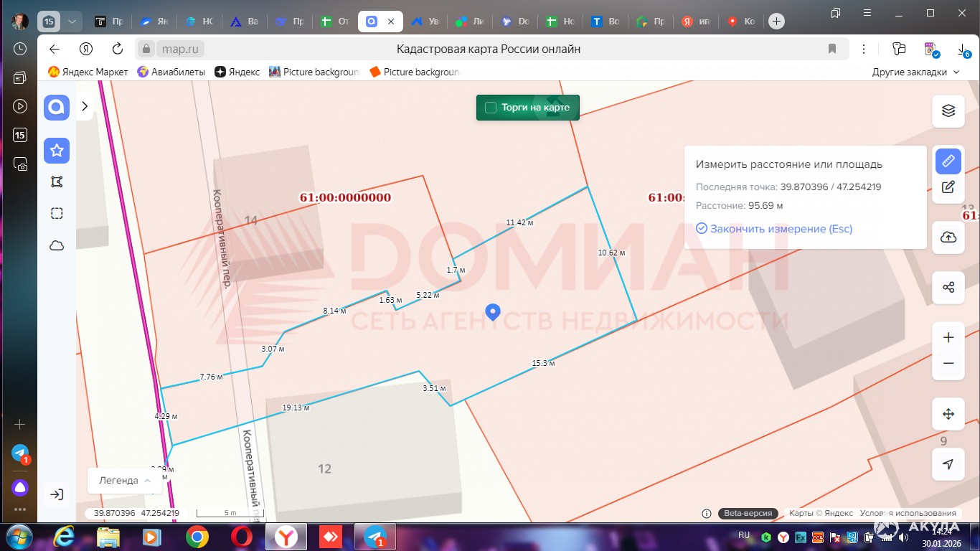Click the locate me arrow icon
The width and height of the screenshot is (980, 551).
tap(948, 464)
